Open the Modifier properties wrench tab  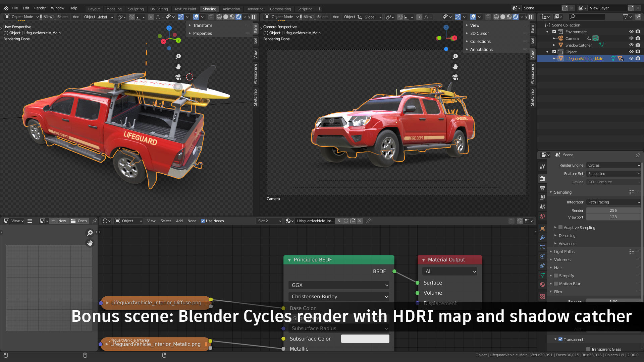[542, 238]
